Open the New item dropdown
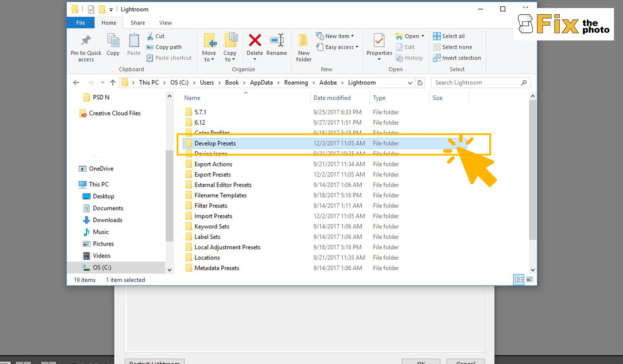 [335, 36]
